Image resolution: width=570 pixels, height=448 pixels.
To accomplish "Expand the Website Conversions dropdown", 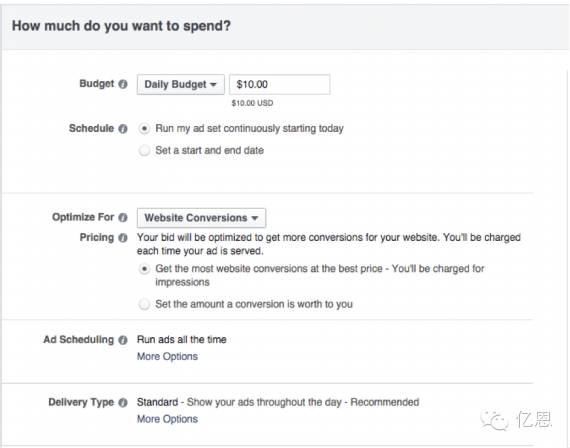I will (x=201, y=218).
